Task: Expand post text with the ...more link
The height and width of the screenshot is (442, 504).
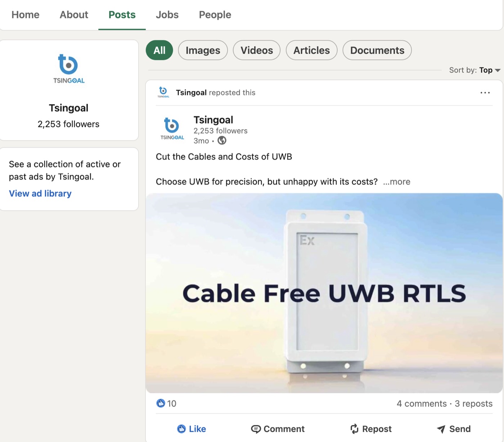Action: click(397, 182)
